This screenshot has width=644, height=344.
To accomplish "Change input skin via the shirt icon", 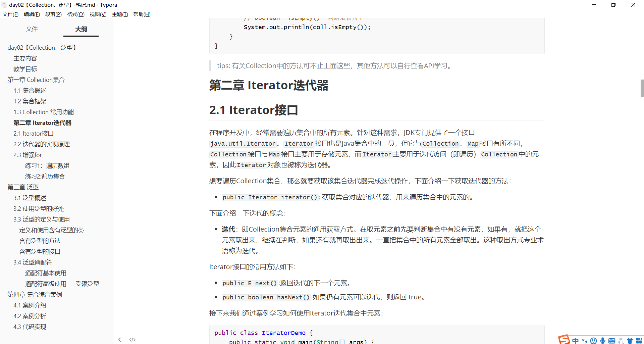I will [x=630, y=340].
